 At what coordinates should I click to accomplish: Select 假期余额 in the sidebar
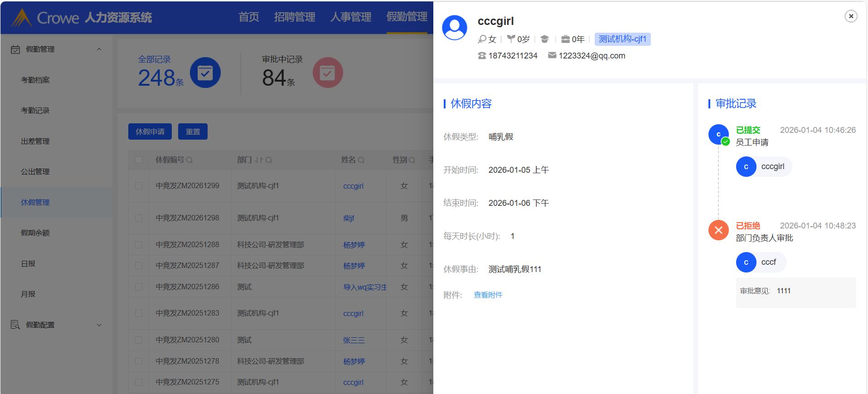[35, 233]
